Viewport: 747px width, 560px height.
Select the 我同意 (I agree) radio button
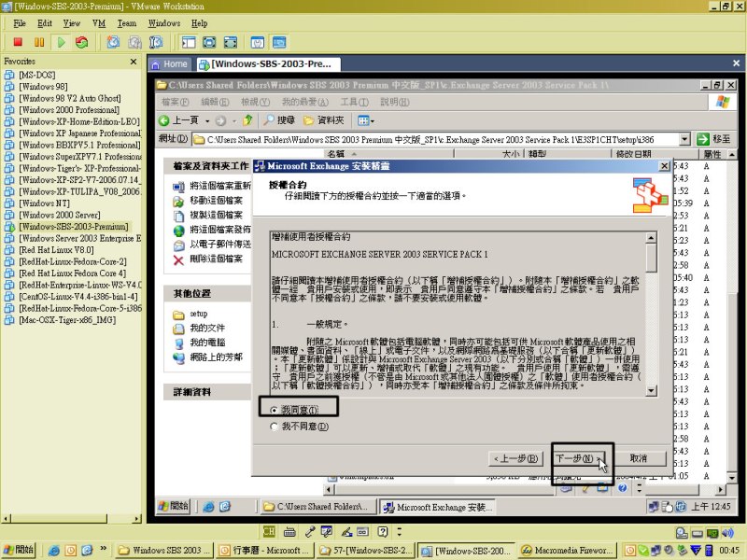[x=274, y=410]
